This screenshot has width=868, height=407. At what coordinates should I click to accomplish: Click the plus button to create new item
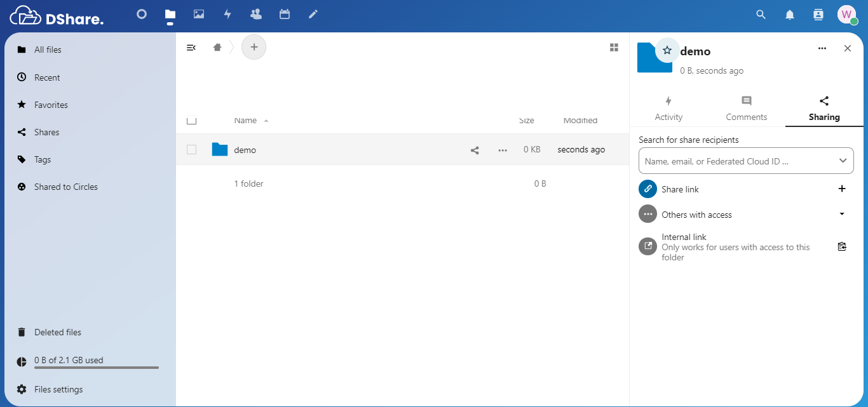tap(254, 47)
